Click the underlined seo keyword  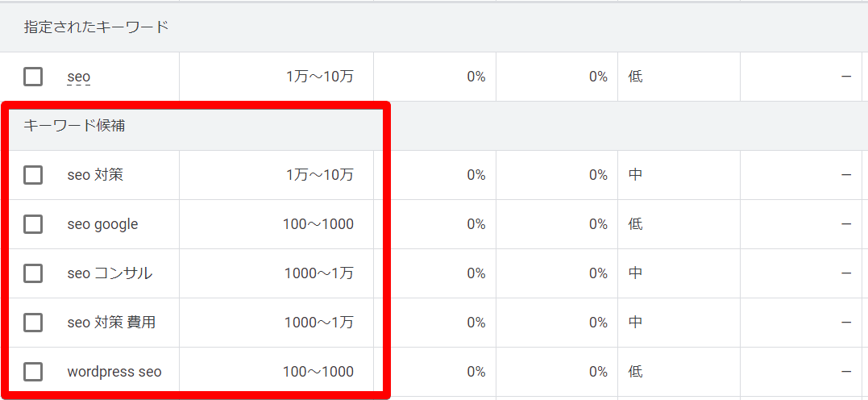79,77
